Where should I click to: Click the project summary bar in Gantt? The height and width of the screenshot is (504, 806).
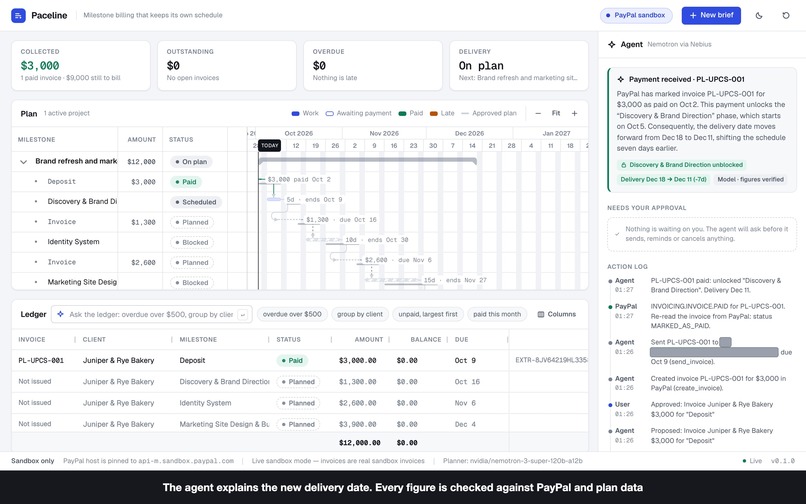(x=368, y=160)
